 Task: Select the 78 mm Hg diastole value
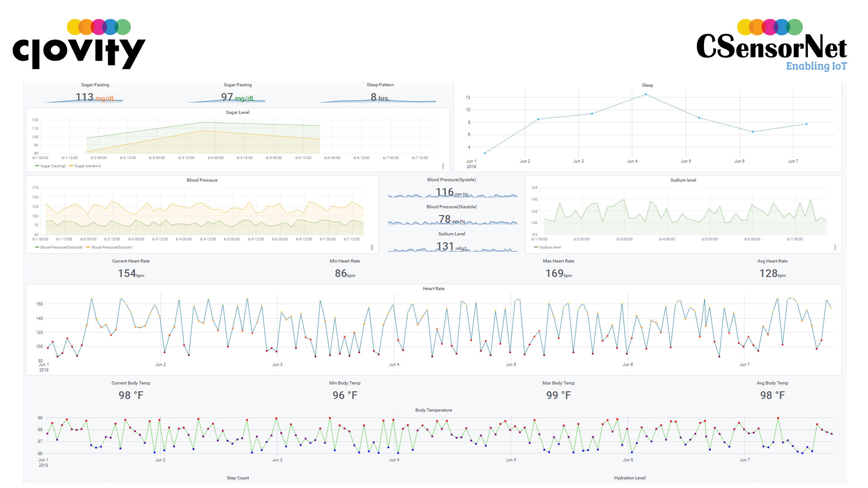coord(452,219)
